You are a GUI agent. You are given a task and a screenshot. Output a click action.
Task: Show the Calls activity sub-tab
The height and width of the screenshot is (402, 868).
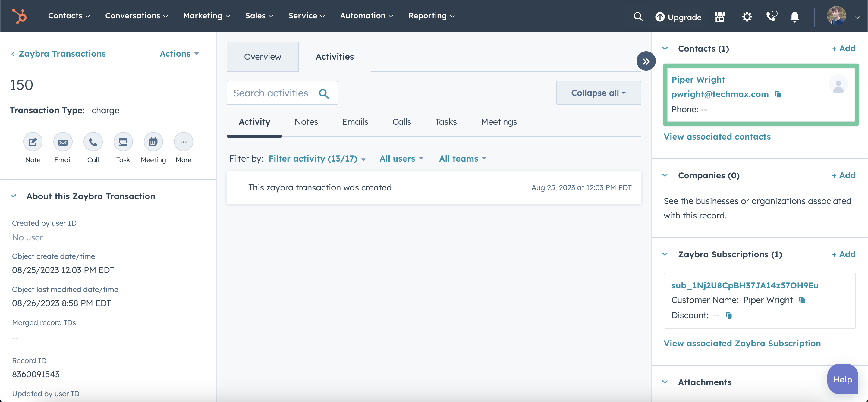[401, 122]
